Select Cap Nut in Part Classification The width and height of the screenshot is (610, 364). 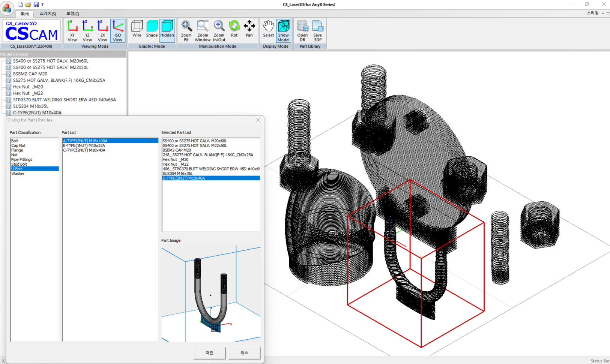click(x=35, y=145)
